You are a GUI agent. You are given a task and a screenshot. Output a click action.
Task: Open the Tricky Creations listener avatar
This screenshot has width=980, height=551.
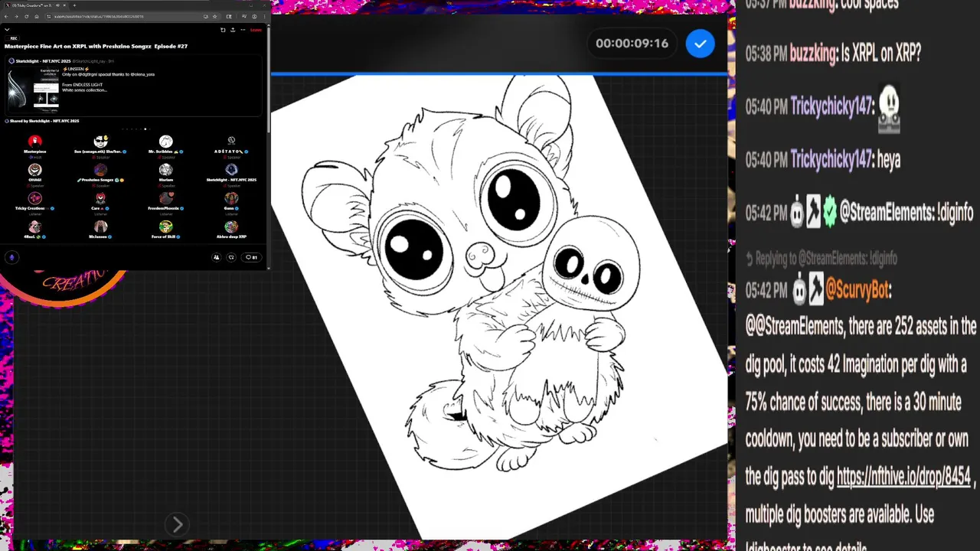[34, 198]
